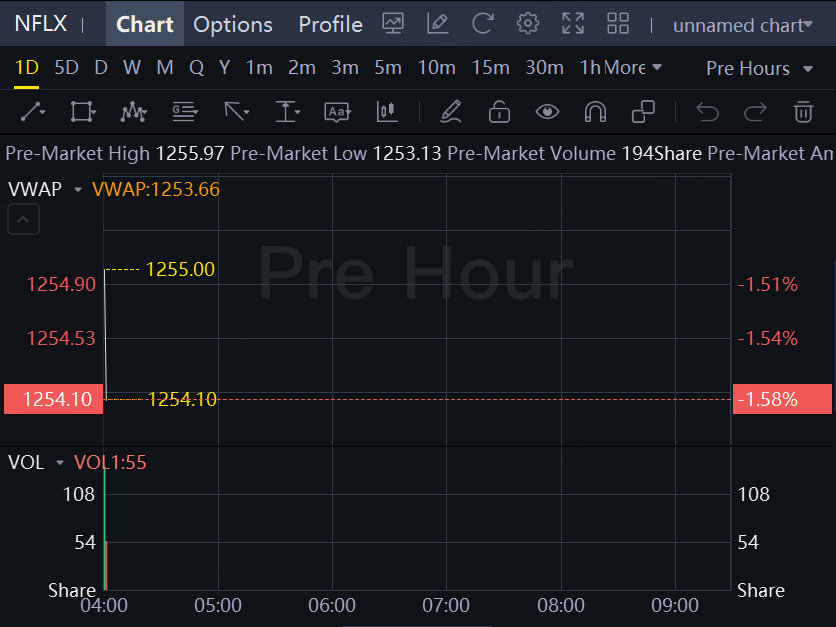Screen dimensions: 836x627
Task: Open the unnamed chart dropdown
Action: tap(742, 25)
